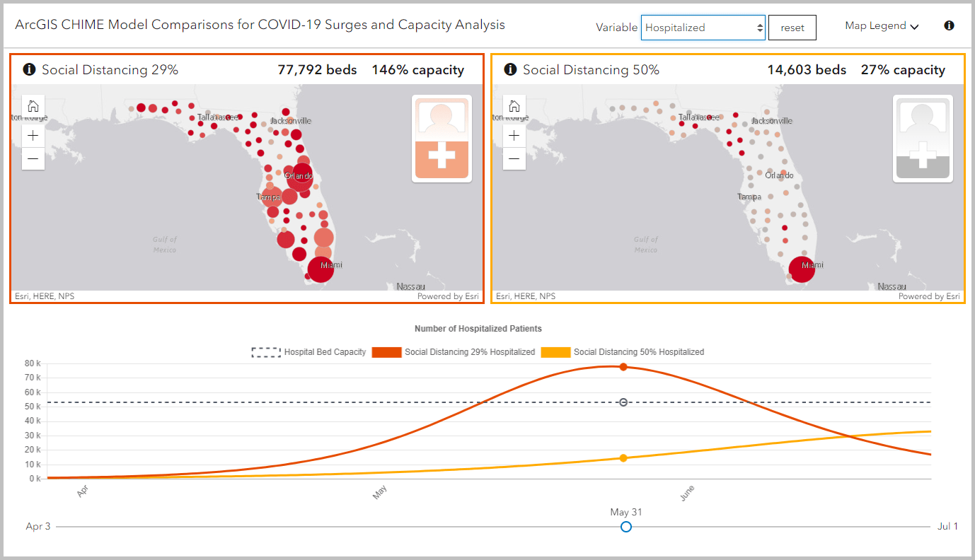975x560 pixels.
Task: Select the home default extent icon on right map
Action: pos(514,107)
